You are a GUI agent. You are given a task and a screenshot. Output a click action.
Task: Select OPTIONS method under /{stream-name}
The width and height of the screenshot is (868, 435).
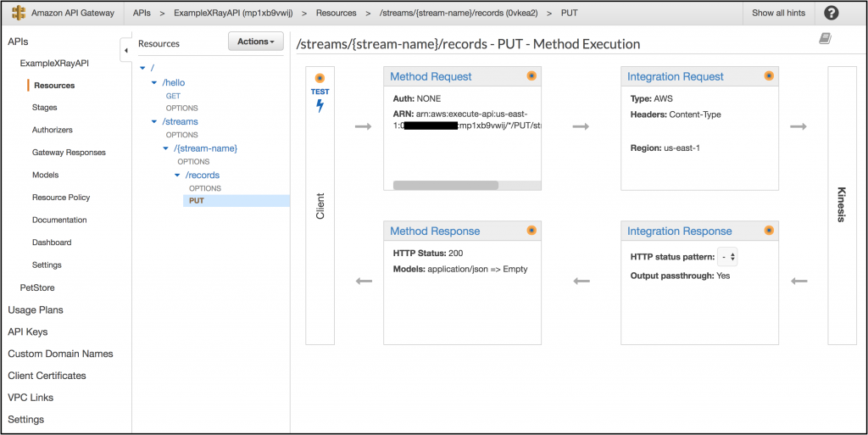click(x=193, y=162)
